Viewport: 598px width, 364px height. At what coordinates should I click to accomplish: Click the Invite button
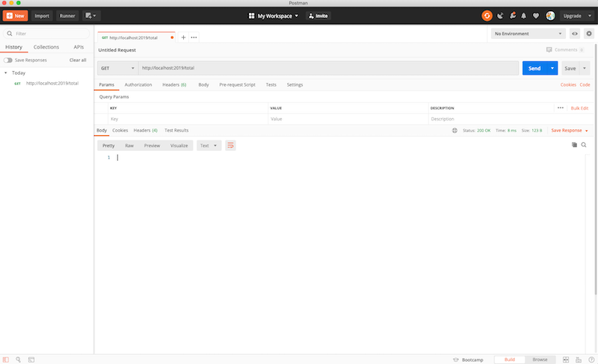point(318,16)
